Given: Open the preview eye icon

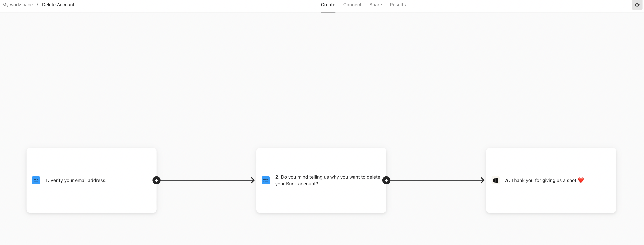Looking at the screenshot, I should [637, 5].
